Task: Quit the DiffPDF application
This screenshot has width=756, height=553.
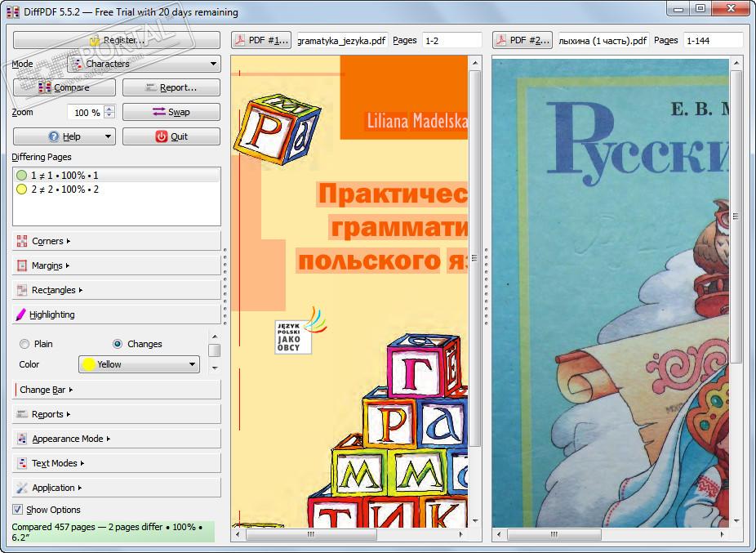Action: pos(171,136)
